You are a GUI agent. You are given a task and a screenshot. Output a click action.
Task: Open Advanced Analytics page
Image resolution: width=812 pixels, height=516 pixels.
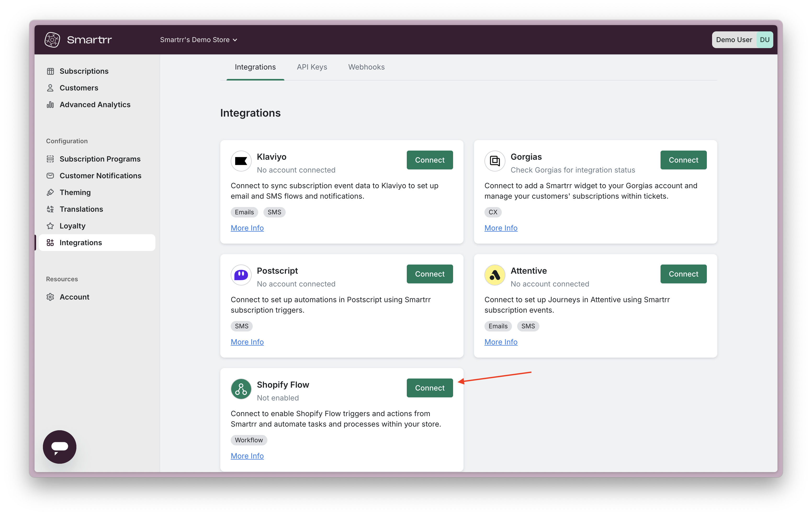pos(95,105)
